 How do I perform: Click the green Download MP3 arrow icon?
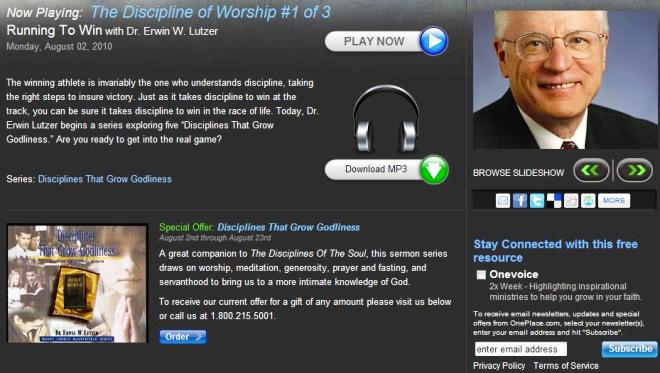pyautogui.click(x=434, y=170)
